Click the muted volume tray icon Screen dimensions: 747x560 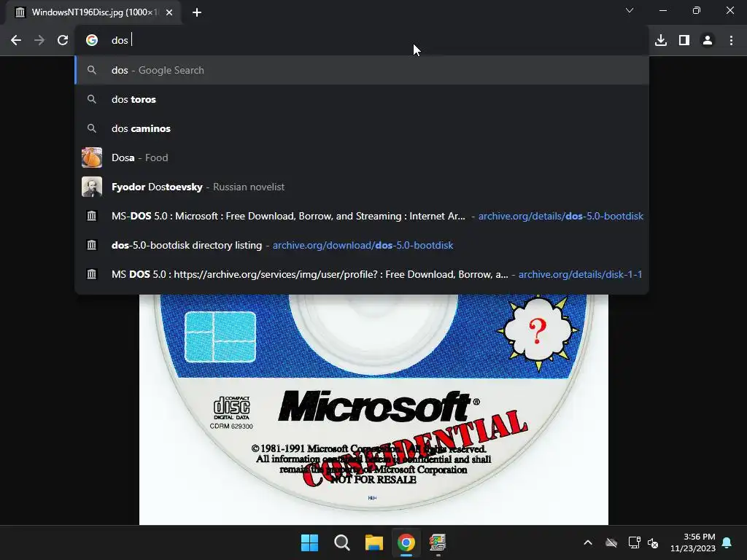click(x=653, y=542)
